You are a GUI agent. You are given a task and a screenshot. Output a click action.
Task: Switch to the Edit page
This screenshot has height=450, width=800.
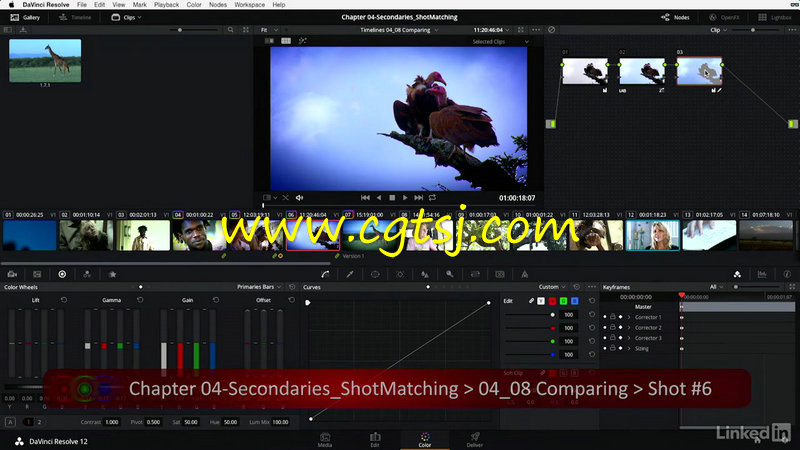[x=375, y=440]
